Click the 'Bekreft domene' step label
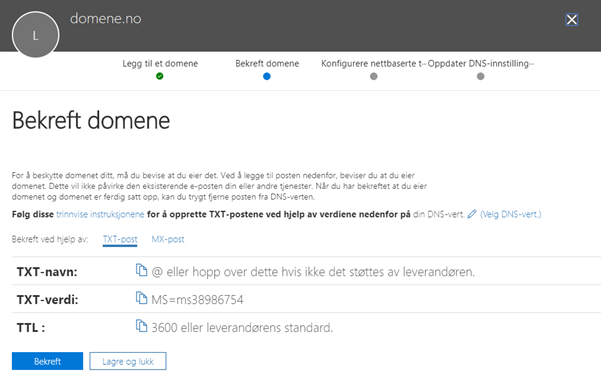 click(267, 64)
